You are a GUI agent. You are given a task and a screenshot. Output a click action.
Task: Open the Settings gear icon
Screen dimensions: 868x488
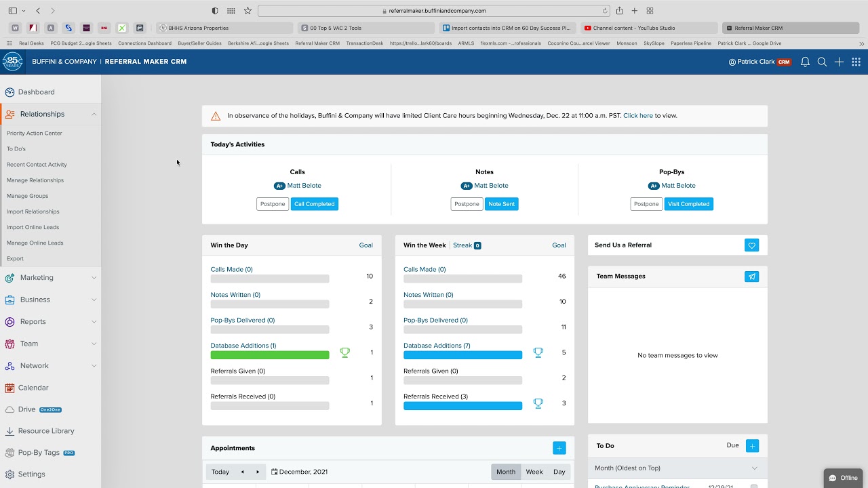pos(9,474)
